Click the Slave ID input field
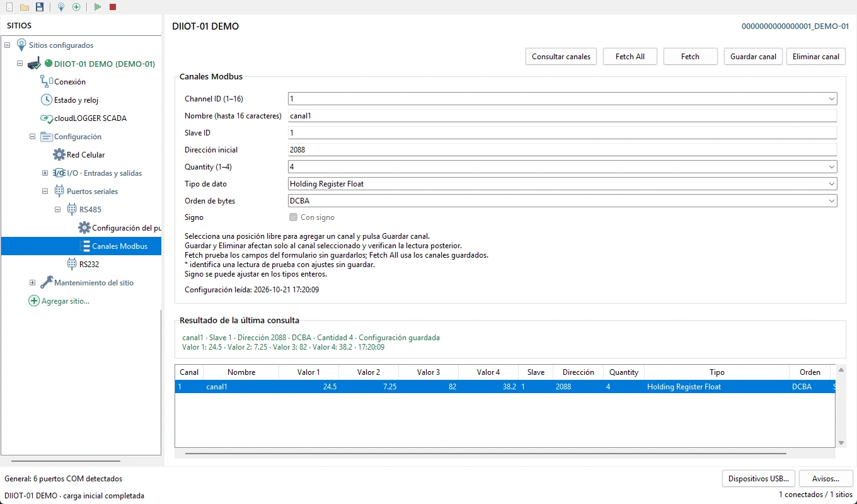Viewport: 857px width, 504px height. [562, 133]
